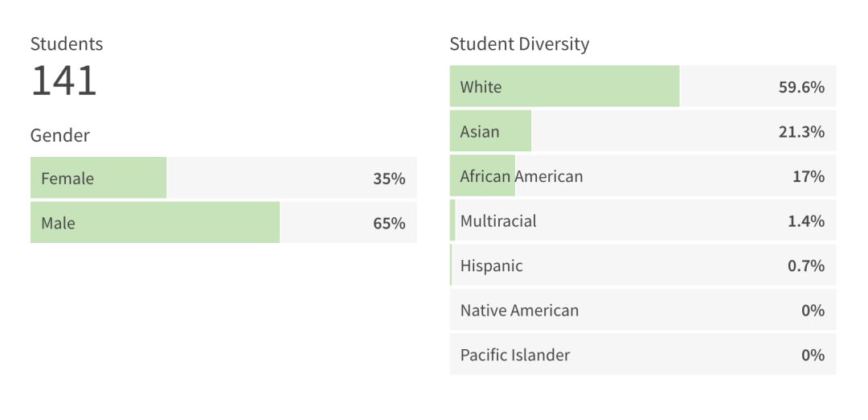Click the Students heading text
The width and height of the screenshot is (868, 420).
point(67,44)
